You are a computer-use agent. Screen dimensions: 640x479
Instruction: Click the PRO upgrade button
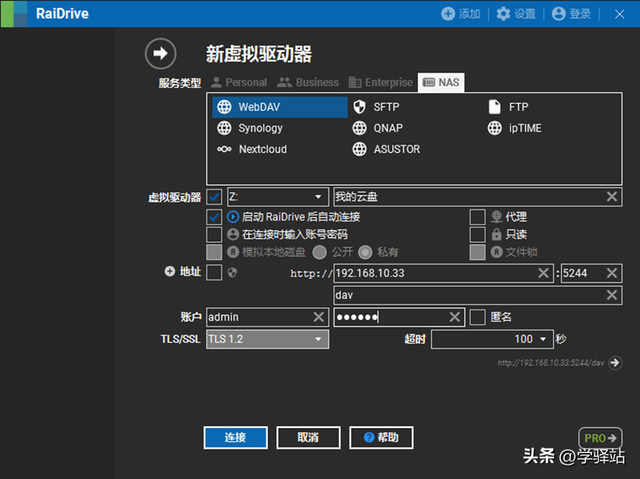pyautogui.click(x=600, y=438)
